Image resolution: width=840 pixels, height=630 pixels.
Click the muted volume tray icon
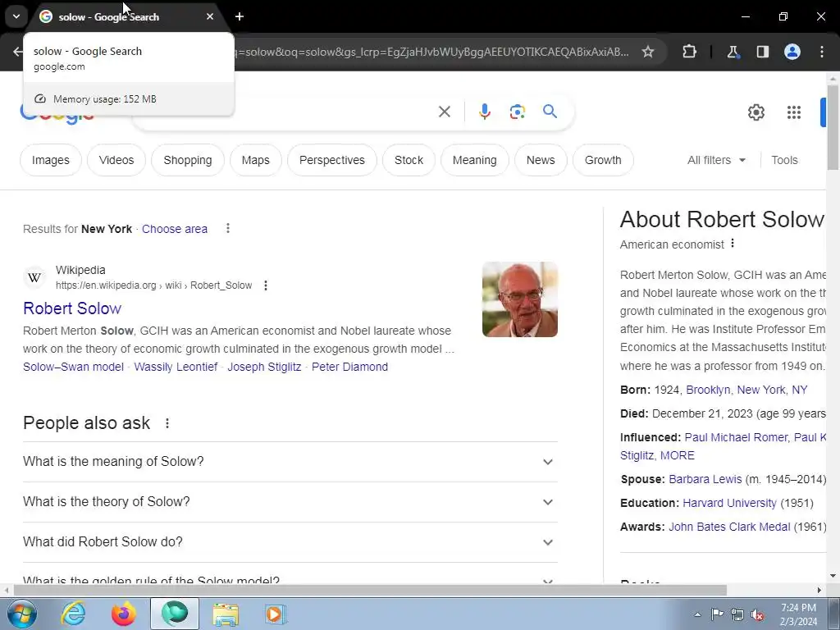pyautogui.click(x=757, y=614)
